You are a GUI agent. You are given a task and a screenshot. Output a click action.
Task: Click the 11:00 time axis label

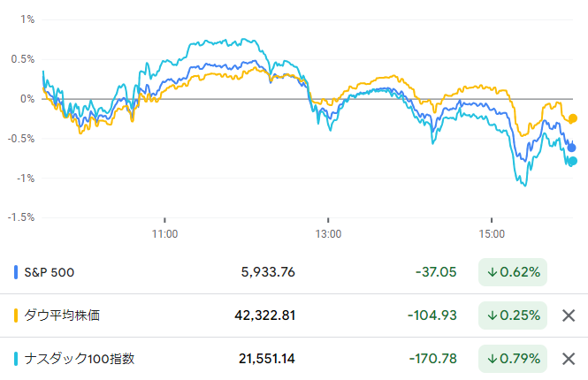[164, 234]
